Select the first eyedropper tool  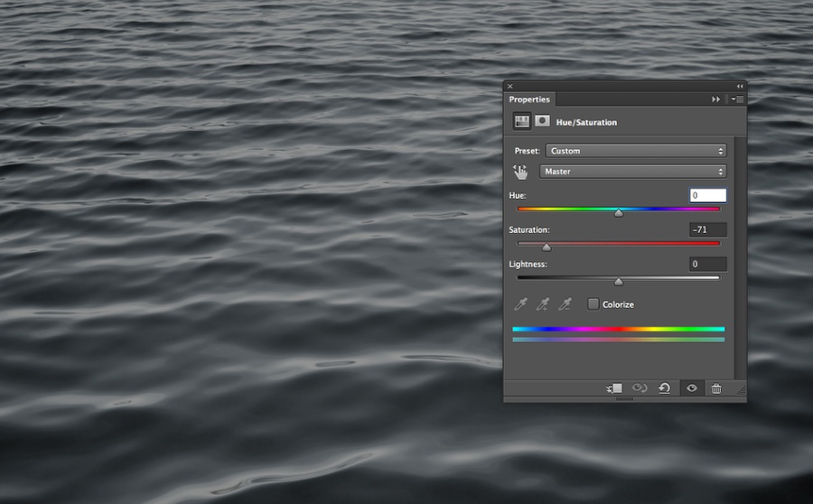pyautogui.click(x=521, y=304)
